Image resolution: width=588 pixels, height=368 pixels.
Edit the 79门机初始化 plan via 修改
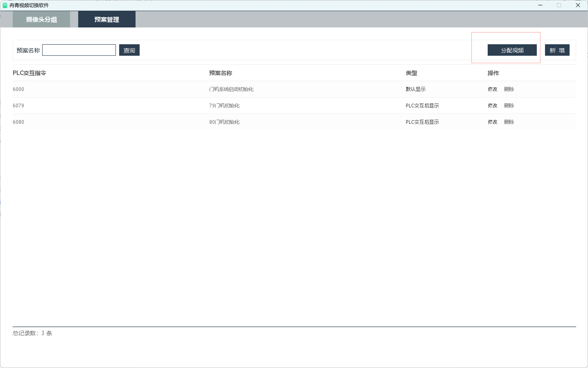[492, 105]
